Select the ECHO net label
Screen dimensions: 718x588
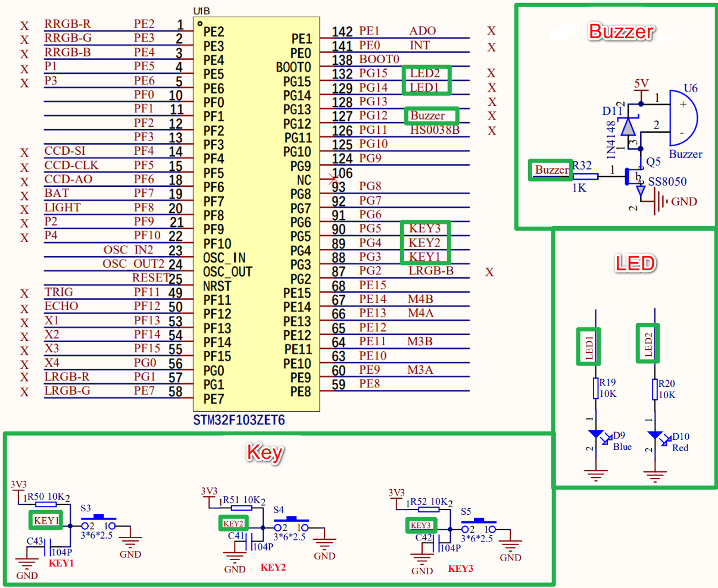(61, 306)
